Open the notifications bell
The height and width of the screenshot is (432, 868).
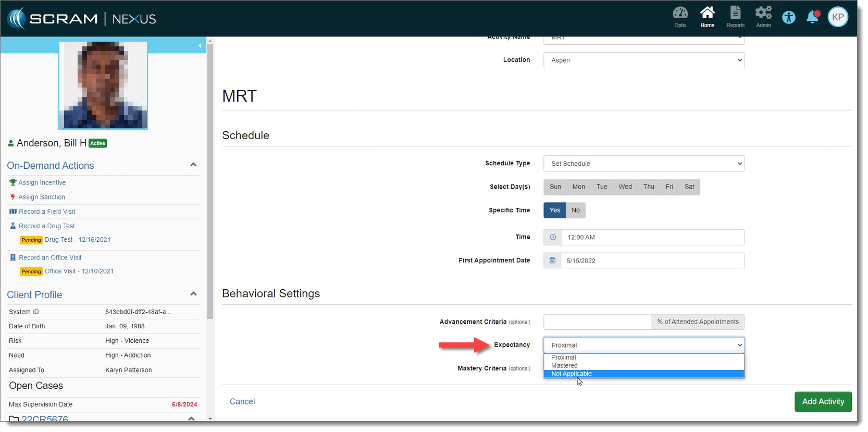click(x=812, y=17)
